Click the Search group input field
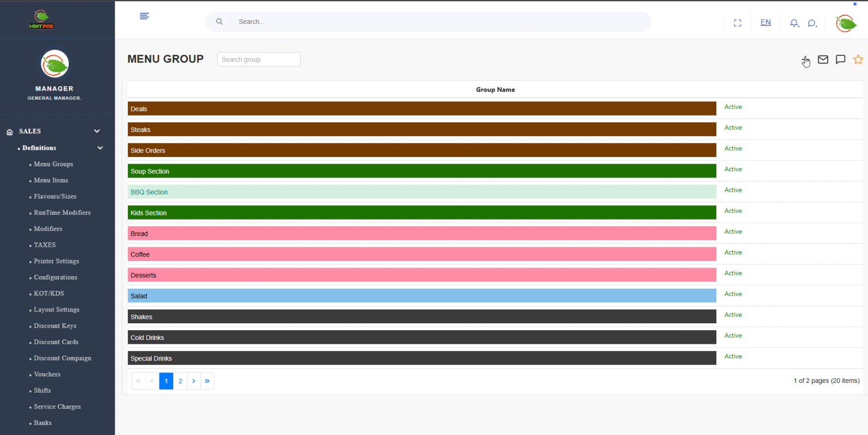The image size is (868, 435). (259, 59)
